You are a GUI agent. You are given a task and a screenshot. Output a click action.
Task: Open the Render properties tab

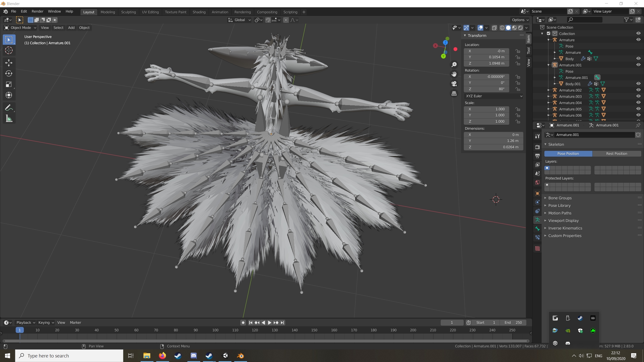coord(537,147)
